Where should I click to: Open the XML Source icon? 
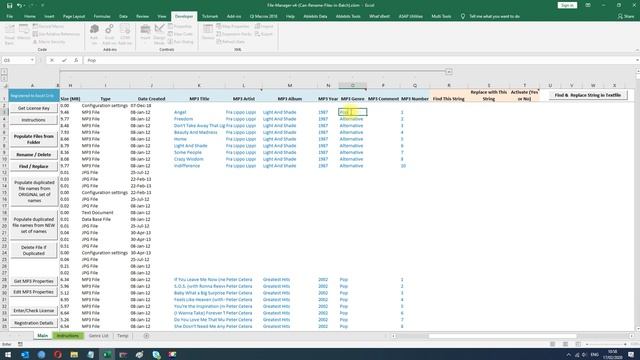coord(208,32)
